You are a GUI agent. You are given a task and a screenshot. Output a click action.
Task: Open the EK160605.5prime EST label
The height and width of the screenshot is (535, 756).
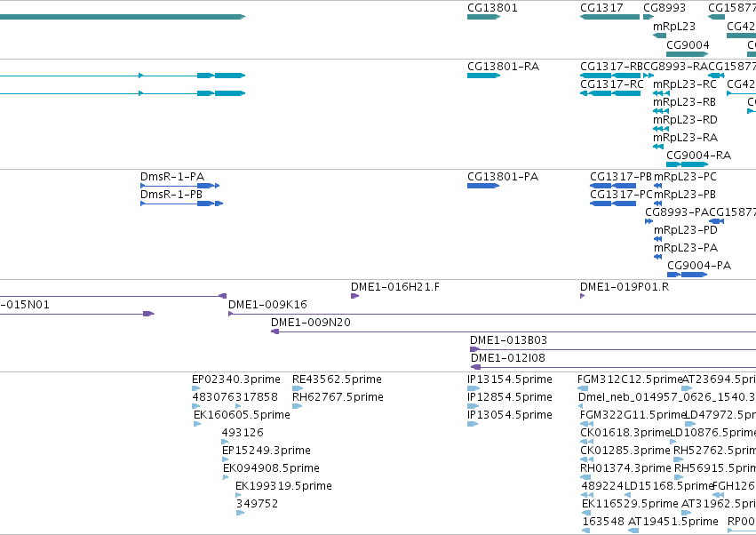pyautogui.click(x=242, y=415)
